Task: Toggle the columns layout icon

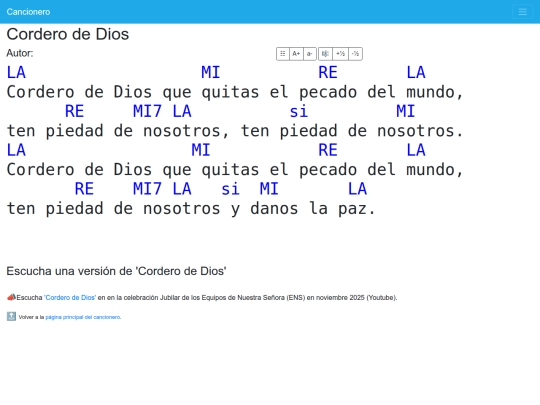Action: click(x=283, y=54)
